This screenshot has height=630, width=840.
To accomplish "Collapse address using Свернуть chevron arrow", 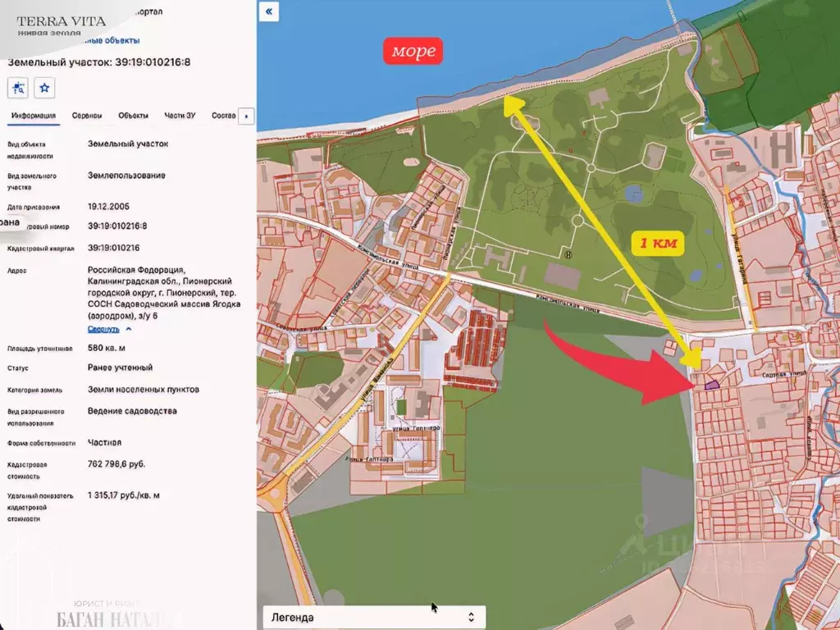I will point(129,329).
